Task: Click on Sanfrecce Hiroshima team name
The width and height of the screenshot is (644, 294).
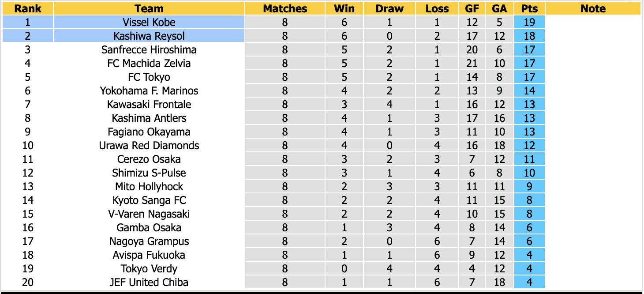Action: click(149, 49)
